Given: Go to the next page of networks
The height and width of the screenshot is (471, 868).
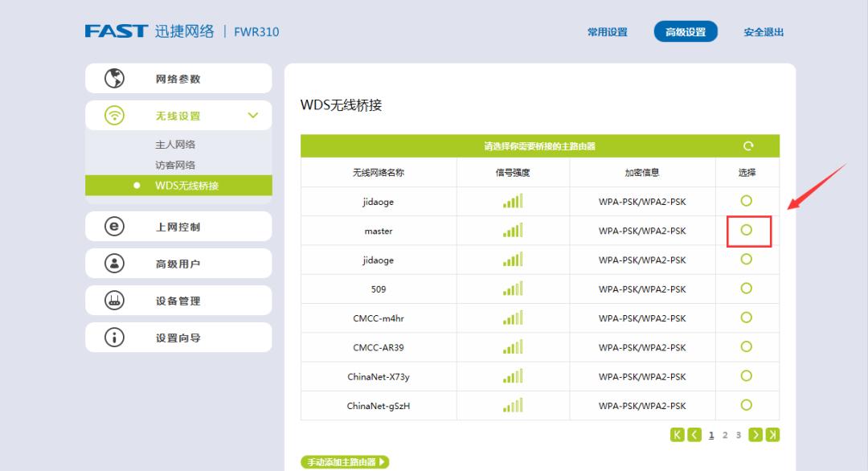Looking at the screenshot, I should pyautogui.click(x=756, y=434).
